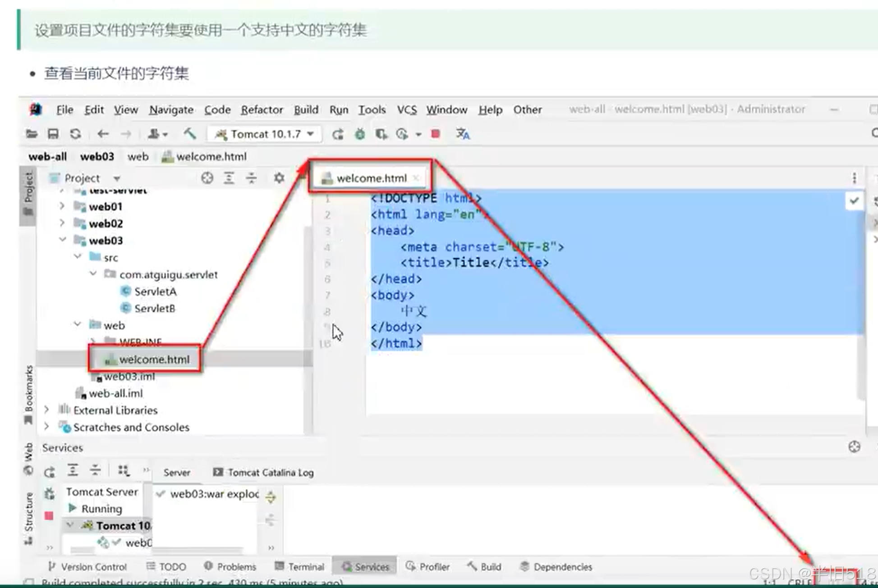
Task: Open the Refactor menu
Action: coord(262,110)
